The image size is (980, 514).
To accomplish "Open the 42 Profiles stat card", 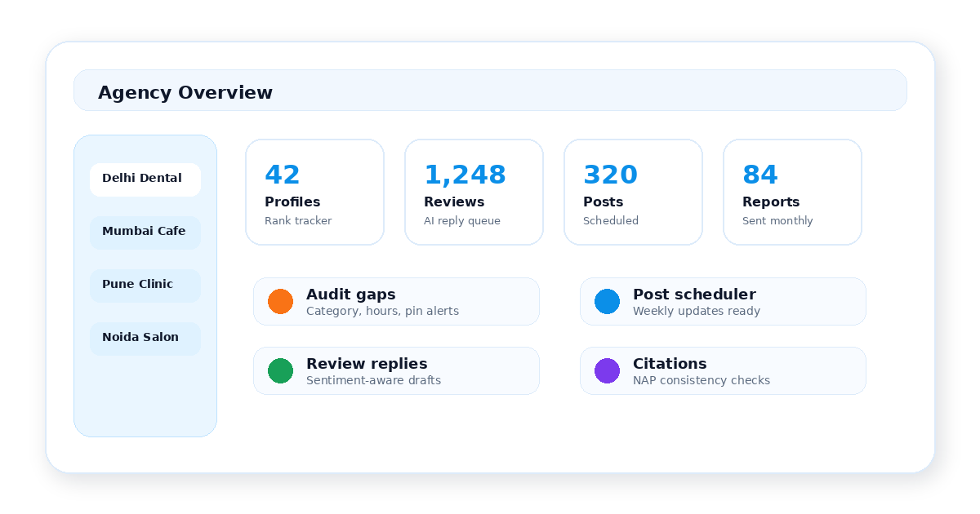I will point(314,192).
